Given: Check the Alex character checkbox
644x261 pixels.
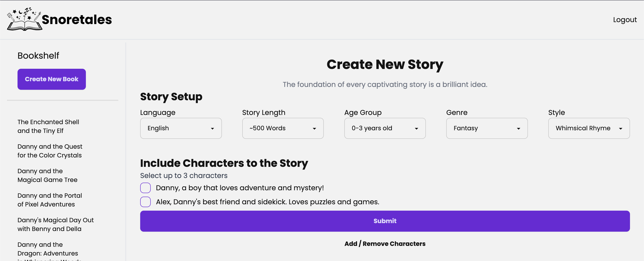Looking at the screenshot, I should [145, 202].
